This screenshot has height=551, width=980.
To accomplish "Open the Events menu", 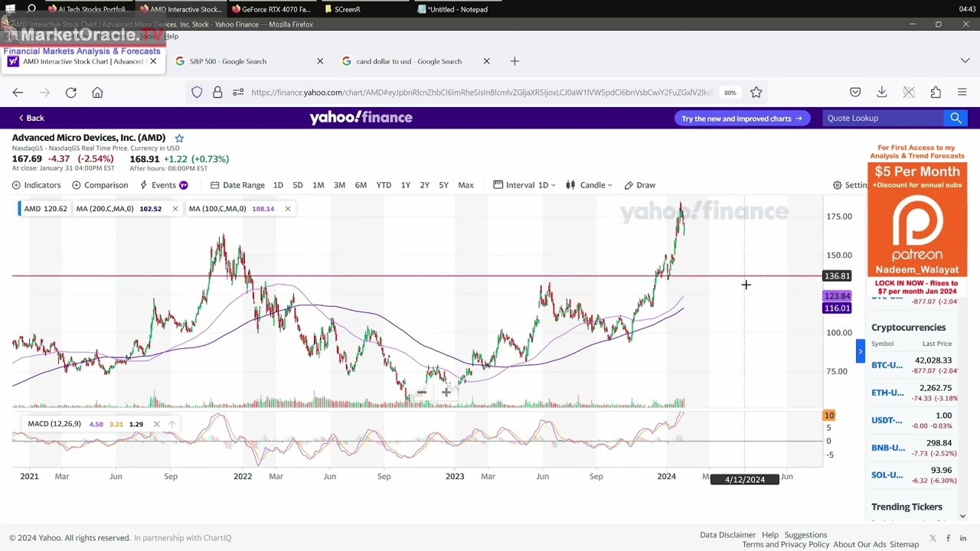I will pyautogui.click(x=164, y=185).
